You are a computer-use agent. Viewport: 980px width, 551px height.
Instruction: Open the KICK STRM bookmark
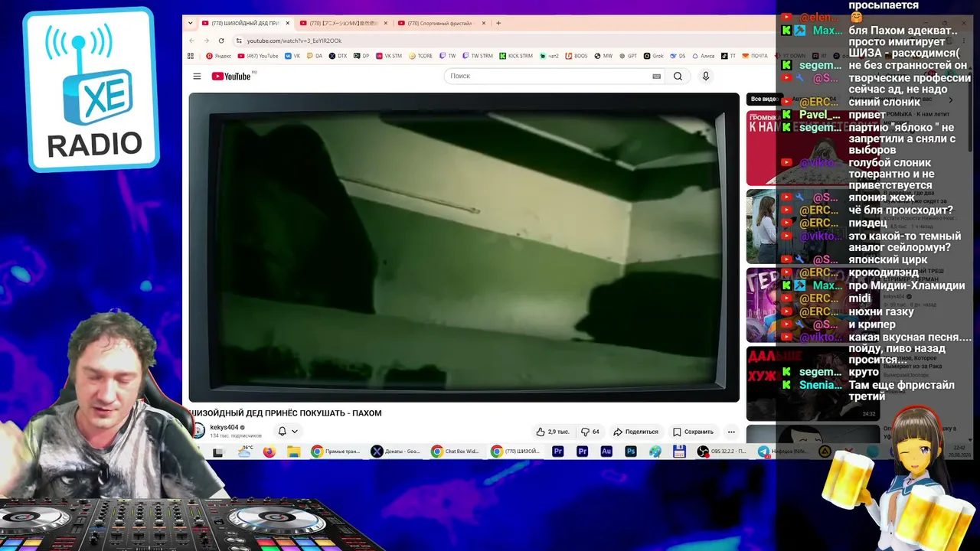point(516,56)
